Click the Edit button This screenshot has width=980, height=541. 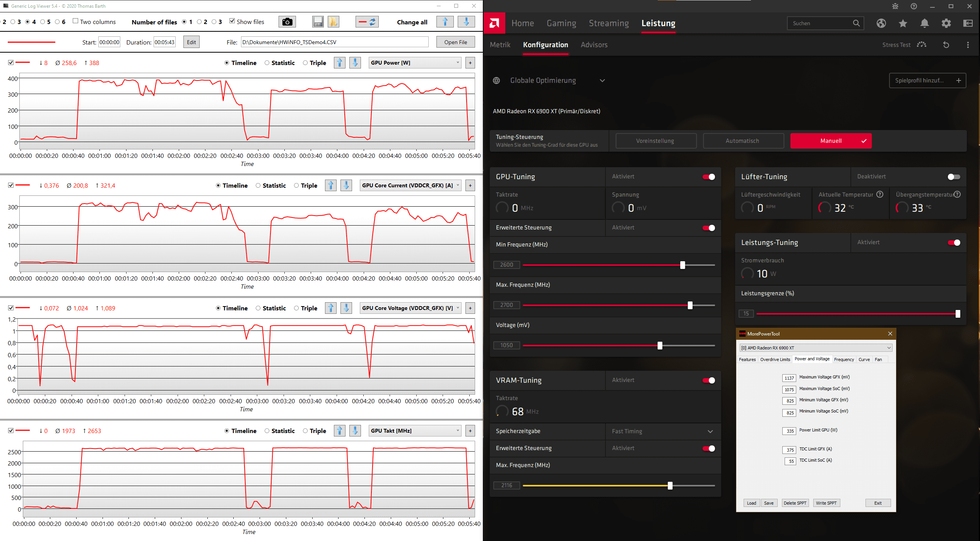coord(192,42)
